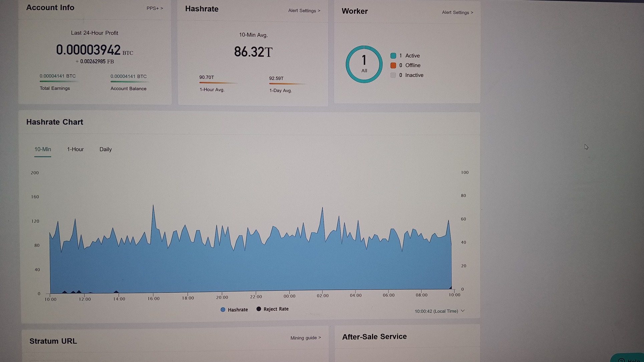Click the 16:00 hashrate peak
The image size is (644, 362).
click(x=153, y=205)
